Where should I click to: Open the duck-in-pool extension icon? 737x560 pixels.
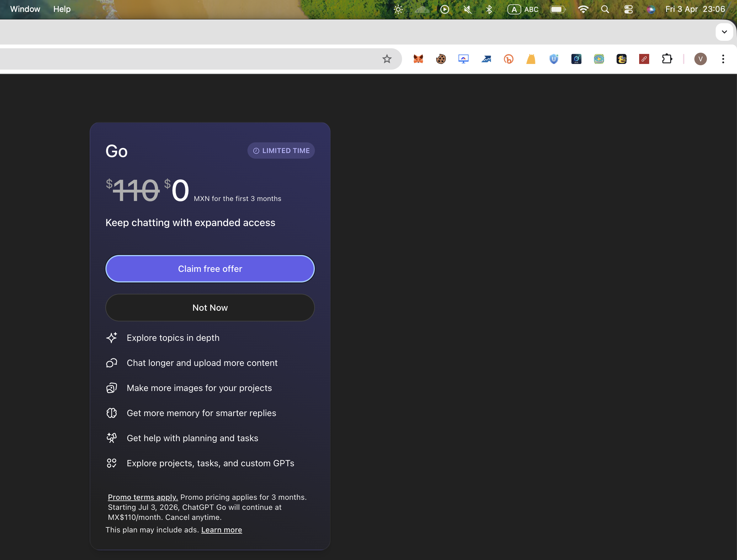[x=599, y=59]
